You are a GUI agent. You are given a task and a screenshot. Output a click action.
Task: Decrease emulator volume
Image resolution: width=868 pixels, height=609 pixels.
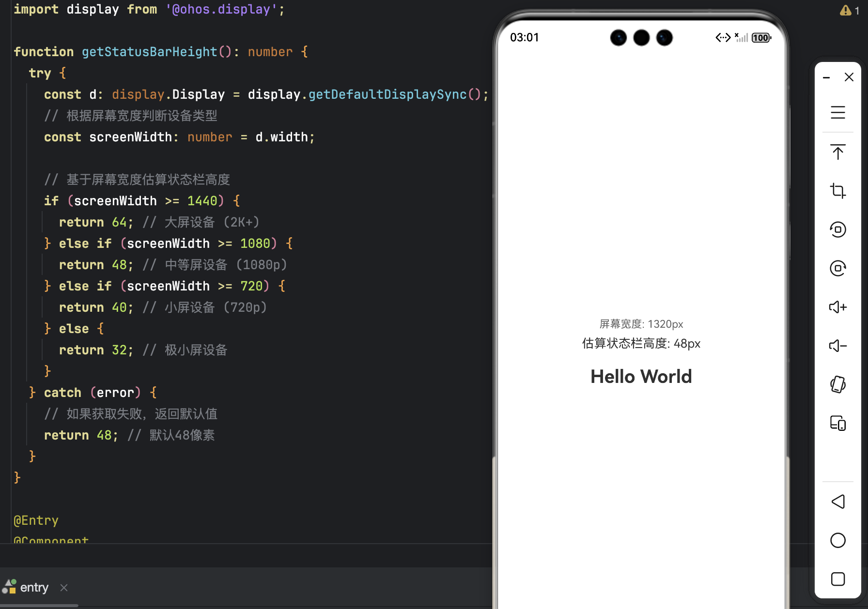point(838,346)
